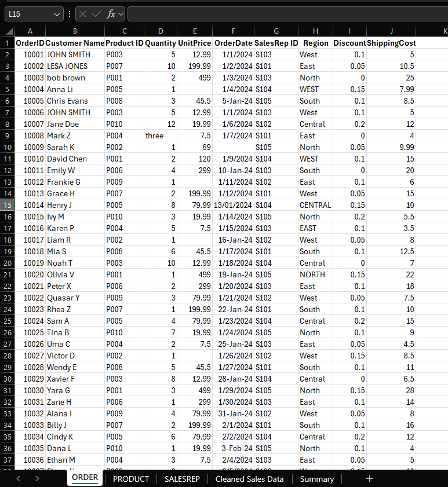Select column A header

(30, 31)
